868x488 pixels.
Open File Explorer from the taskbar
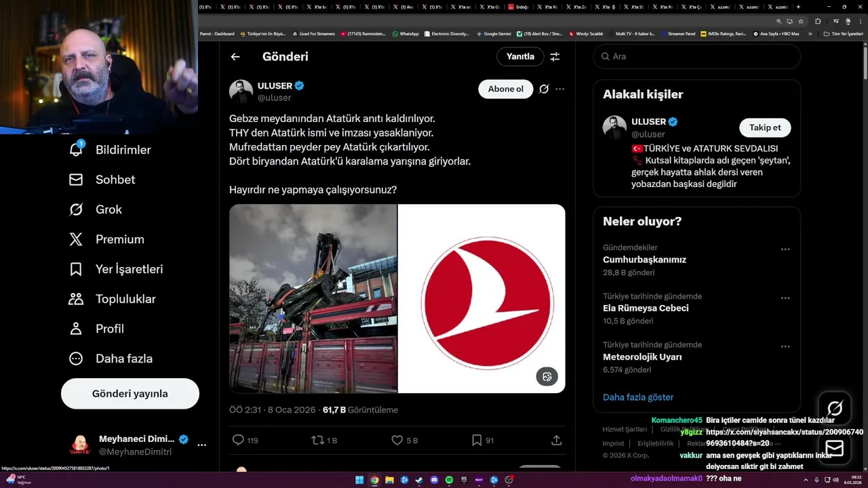click(x=389, y=480)
